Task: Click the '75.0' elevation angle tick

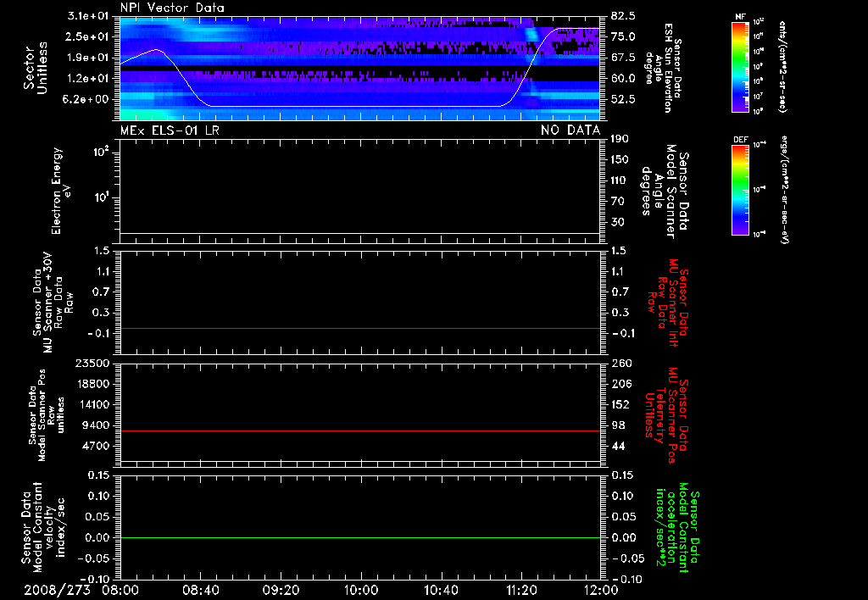Action: pyautogui.click(x=623, y=36)
